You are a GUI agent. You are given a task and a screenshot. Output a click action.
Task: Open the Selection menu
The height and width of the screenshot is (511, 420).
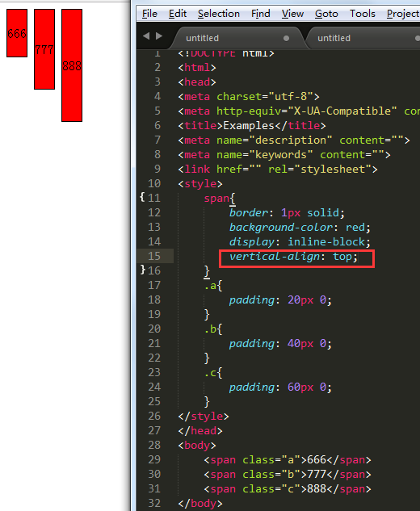coord(219,14)
